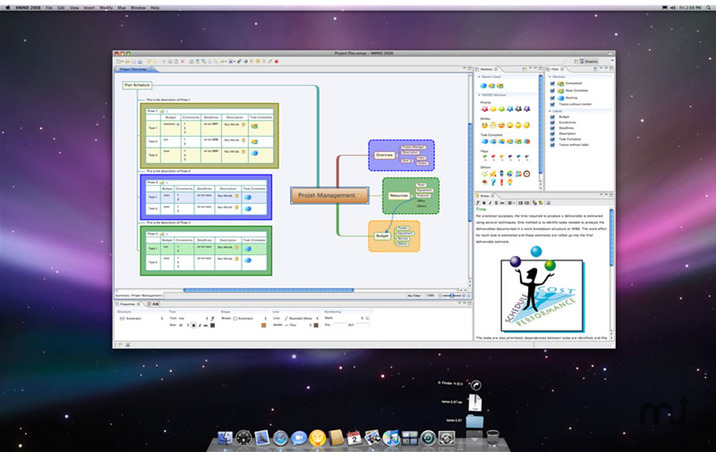Select the Overview topic node
716x452 pixels.
click(x=383, y=155)
